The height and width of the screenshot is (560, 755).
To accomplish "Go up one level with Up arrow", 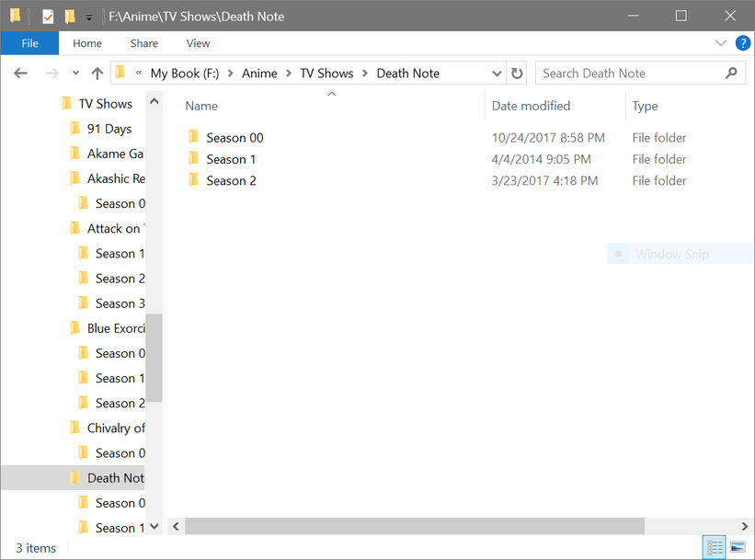I will click(x=97, y=74).
